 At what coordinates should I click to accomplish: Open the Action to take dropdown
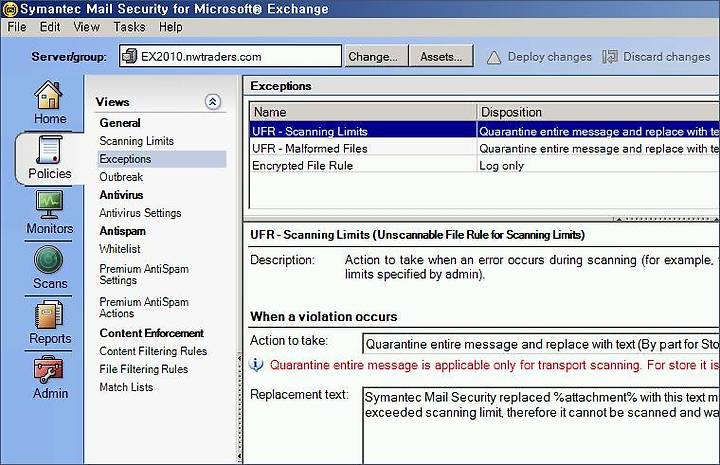point(541,344)
